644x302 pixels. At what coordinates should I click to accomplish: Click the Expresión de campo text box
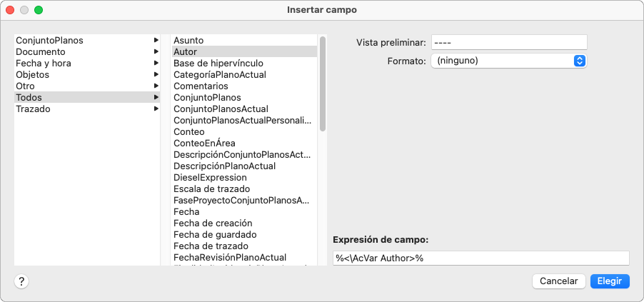coord(481,258)
